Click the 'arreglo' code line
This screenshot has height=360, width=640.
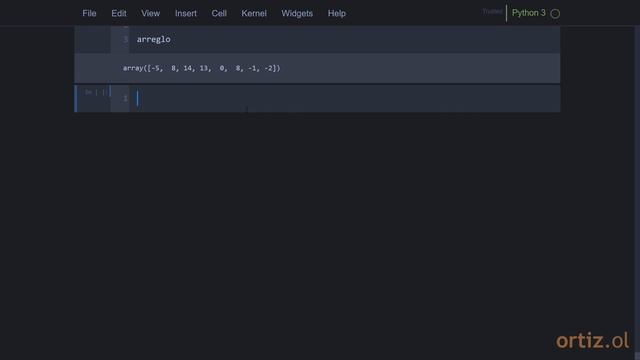tap(153, 40)
